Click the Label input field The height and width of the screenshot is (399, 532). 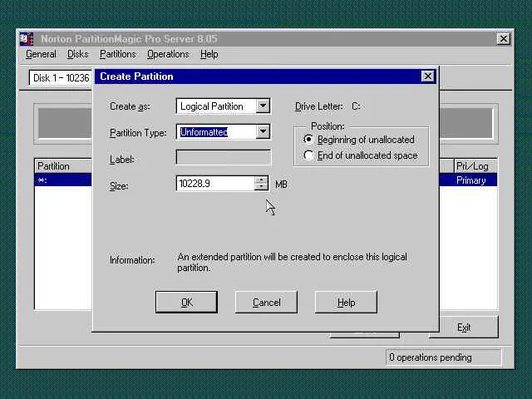[224, 157]
